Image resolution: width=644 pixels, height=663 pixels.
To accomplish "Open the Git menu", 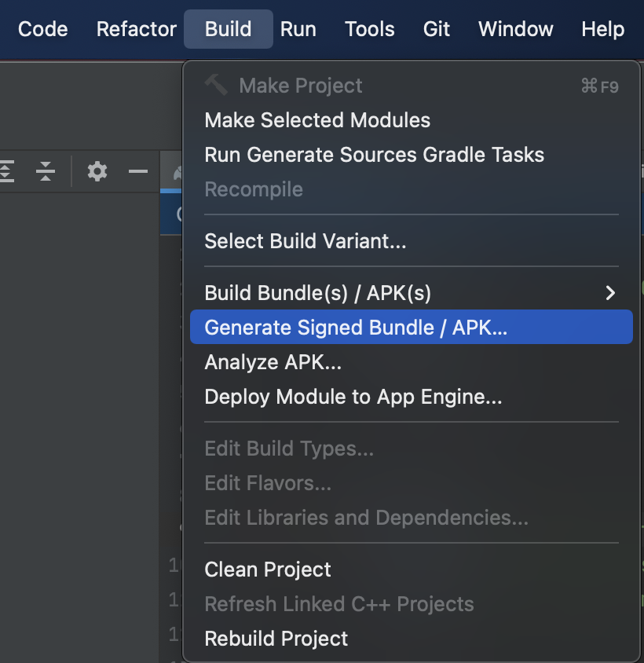I will 437,29.
